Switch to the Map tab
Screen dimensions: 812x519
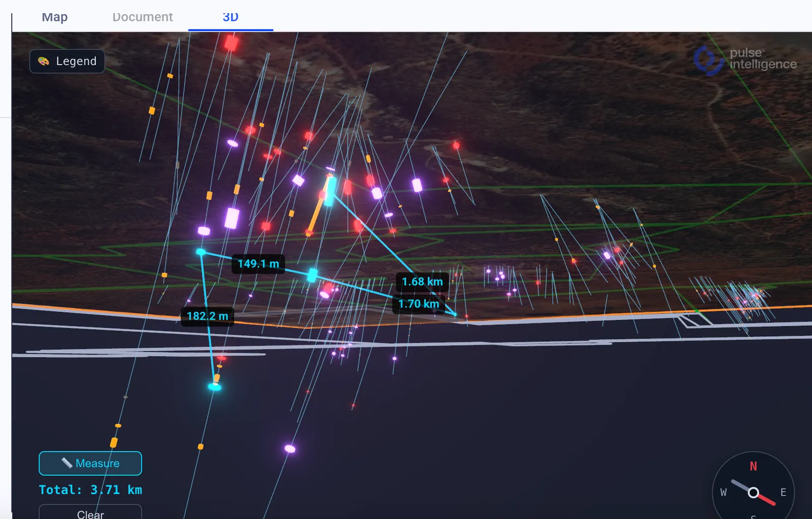coord(55,17)
